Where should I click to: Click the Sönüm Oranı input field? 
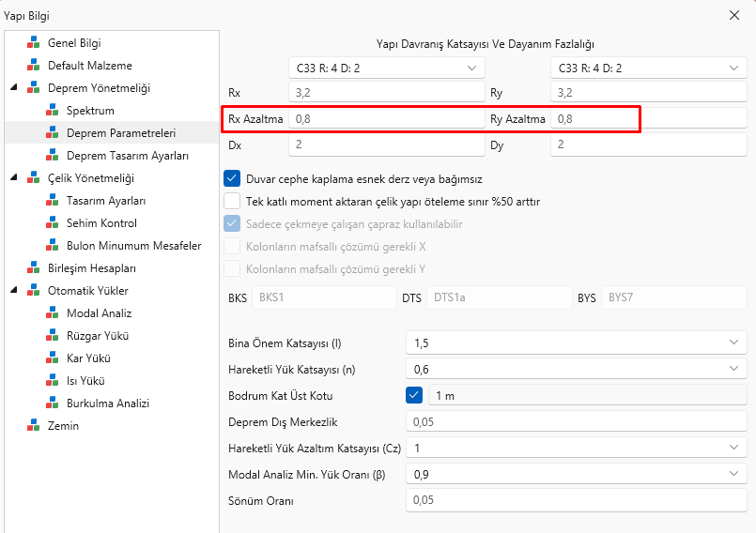576,501
